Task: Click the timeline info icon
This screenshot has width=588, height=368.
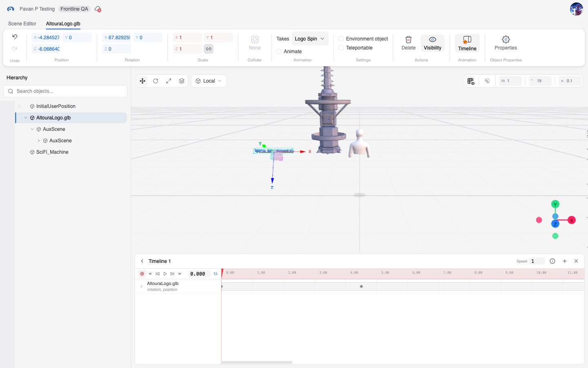Action: [x=552, y=261]
